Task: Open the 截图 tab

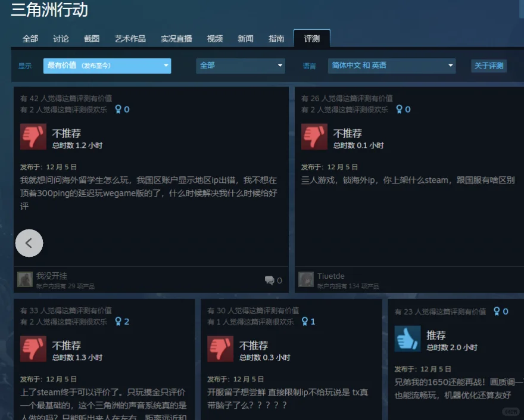Action: pos(92,39)
